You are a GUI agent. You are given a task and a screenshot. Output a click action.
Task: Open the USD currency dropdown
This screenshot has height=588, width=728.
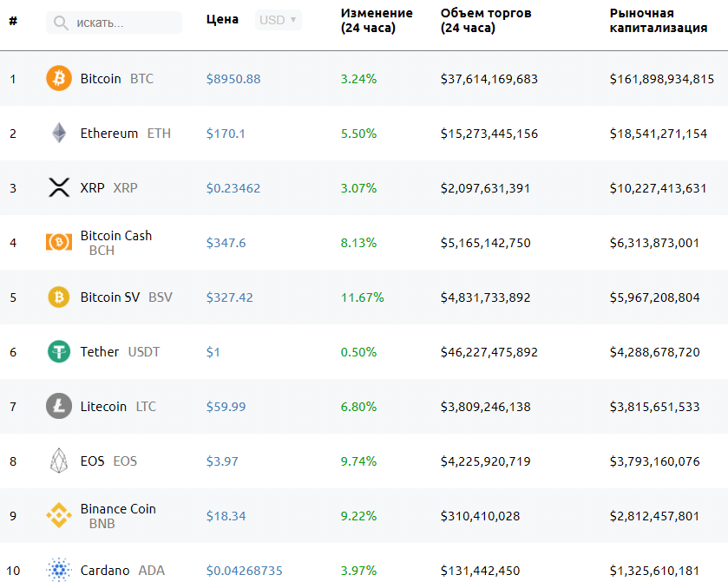(x=279, y=20)
